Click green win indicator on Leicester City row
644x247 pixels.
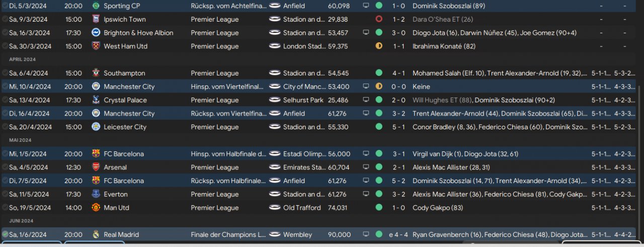click(379, 127)
